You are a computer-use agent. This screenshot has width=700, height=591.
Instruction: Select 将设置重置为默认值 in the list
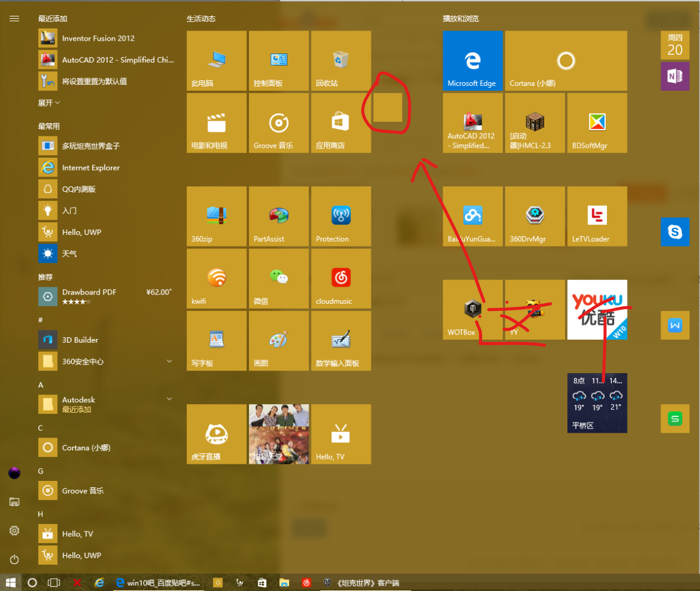point(107,81)
